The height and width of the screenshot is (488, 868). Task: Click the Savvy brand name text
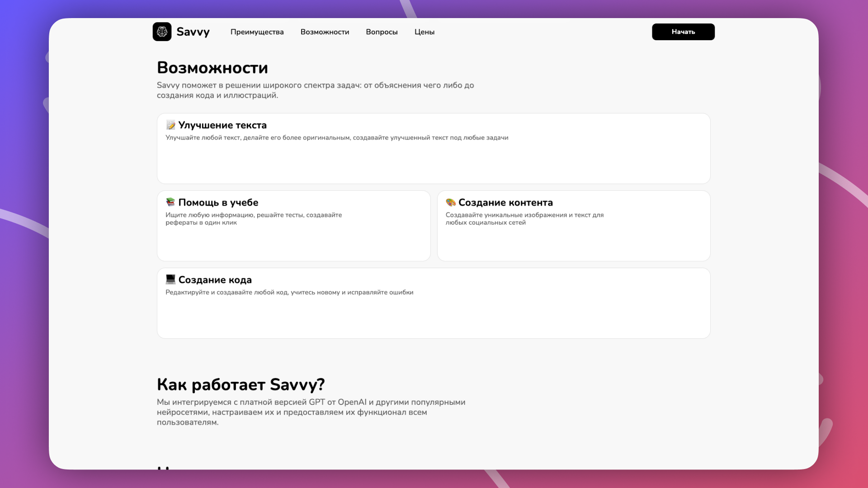[x=193, y=32]
